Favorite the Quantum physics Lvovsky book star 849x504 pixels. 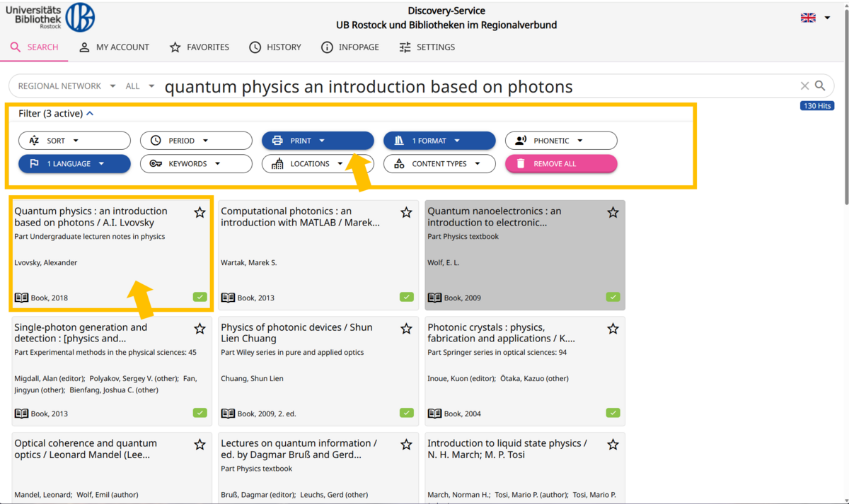(200, 212)
